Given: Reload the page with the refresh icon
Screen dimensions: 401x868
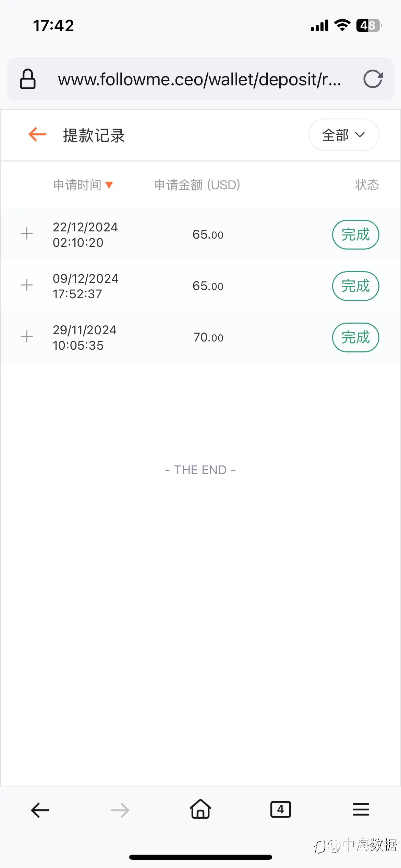Looking at the screenshot, I should 373,79.
